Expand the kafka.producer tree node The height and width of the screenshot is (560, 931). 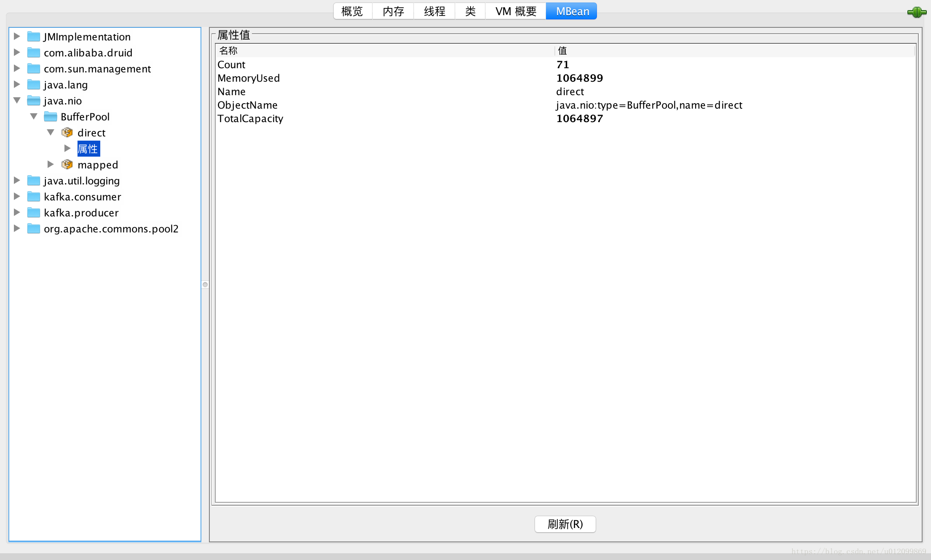pyautogui.click(x=17, y=212)
